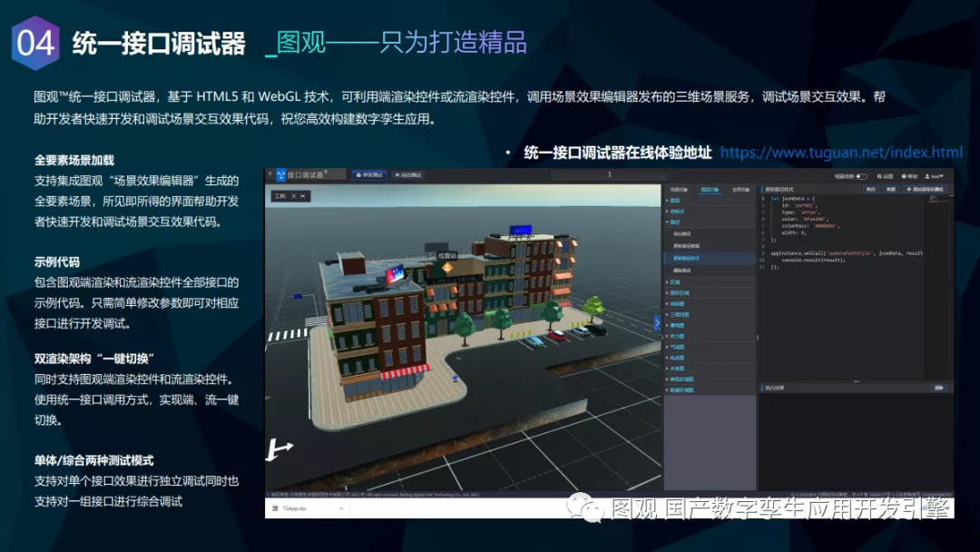Click the first icon in 工具 toolbar
The image size is (980, 552).
(294, 196)
